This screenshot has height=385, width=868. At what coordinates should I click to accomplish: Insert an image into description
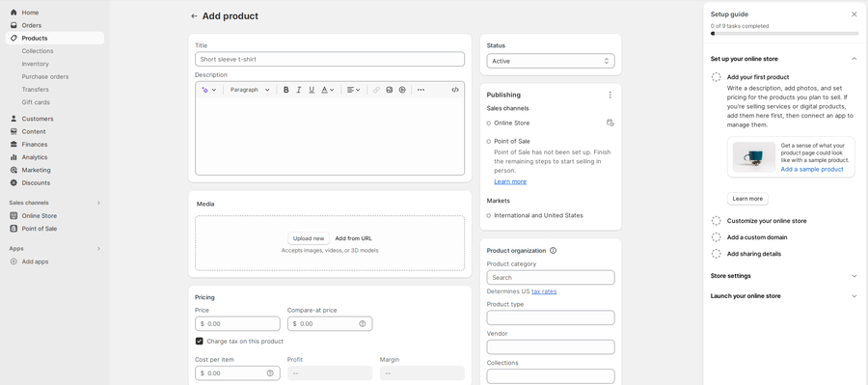point(390,90)
